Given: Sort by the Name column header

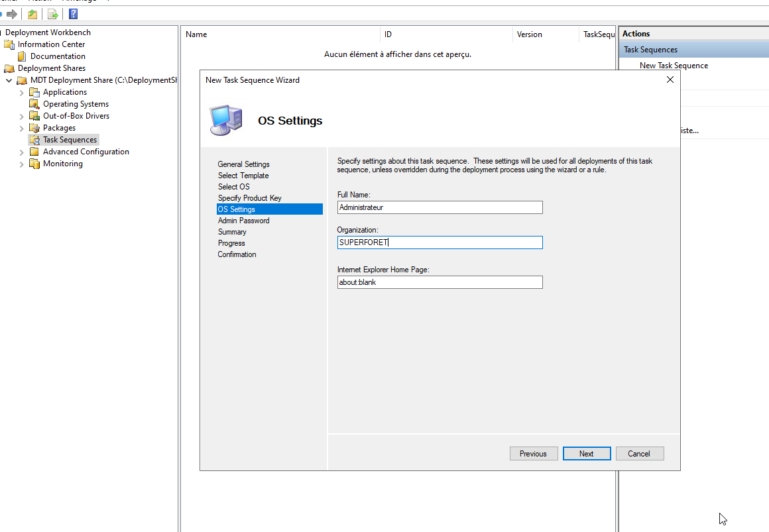Looking at the screenshot, I should (x=280, y=34).
